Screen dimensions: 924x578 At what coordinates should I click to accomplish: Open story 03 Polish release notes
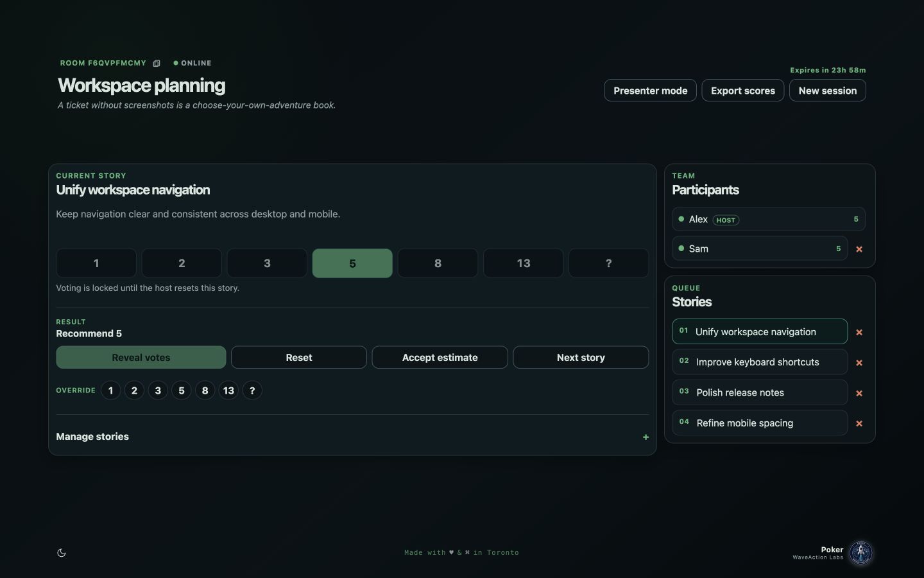pyautogui.click(x=760, y=392)
